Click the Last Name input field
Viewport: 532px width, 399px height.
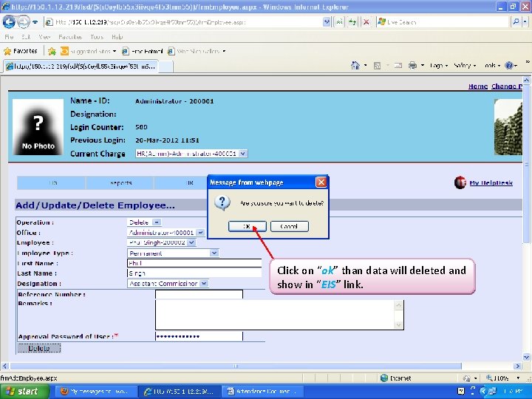tap(194, 273)
